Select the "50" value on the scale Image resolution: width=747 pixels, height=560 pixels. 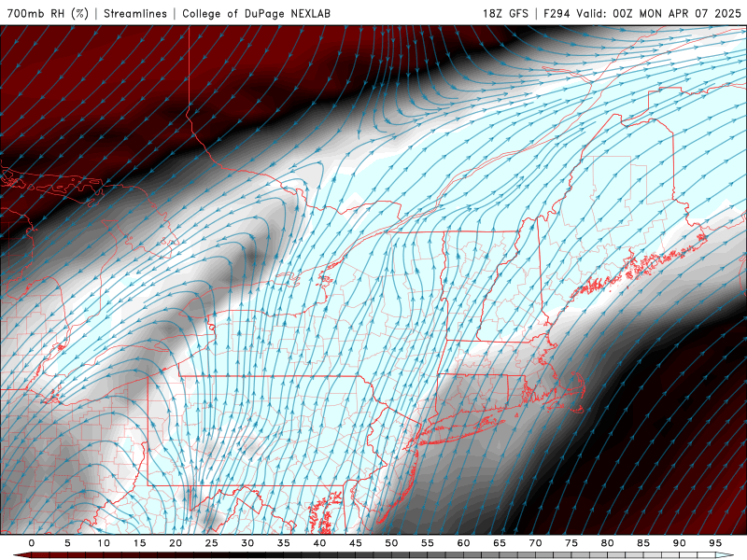(391, 543)
